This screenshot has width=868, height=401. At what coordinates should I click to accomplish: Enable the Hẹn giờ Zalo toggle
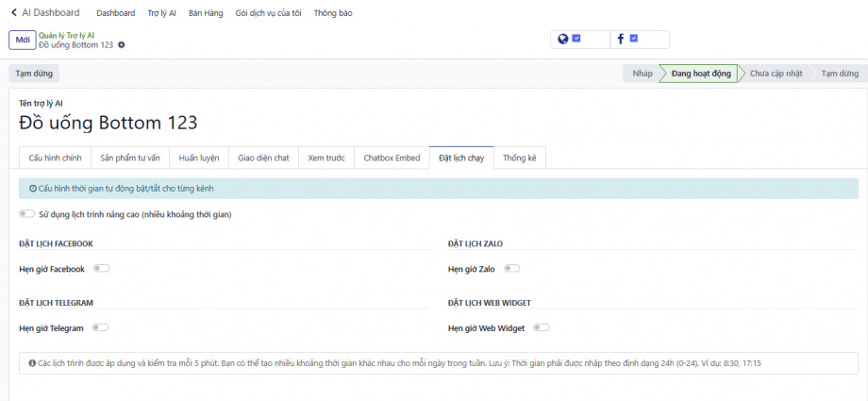511,269
